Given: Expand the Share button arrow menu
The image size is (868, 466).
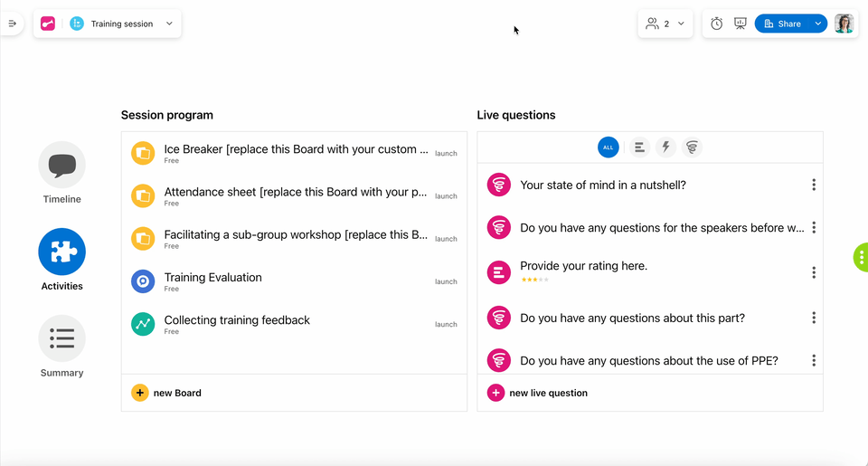Looking at the screenshot, I should coord(817,24).
